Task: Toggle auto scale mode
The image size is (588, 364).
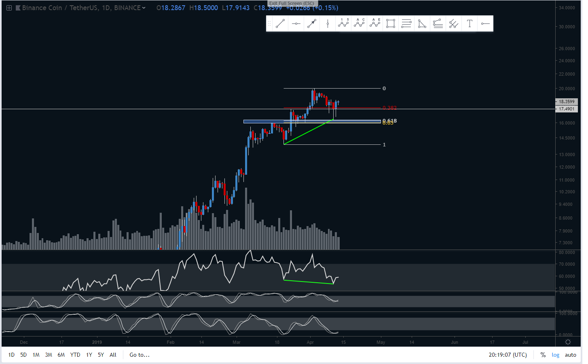Action: tap(570, 355)
